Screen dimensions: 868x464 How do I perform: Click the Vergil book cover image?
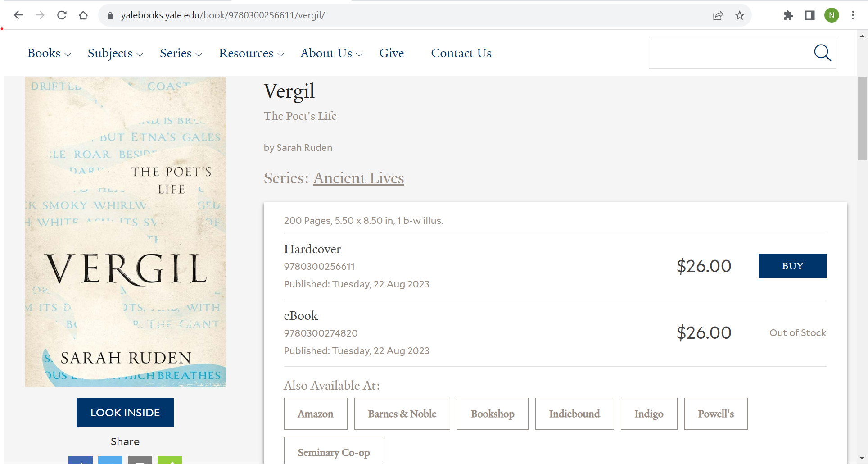[x=125, y=232]
